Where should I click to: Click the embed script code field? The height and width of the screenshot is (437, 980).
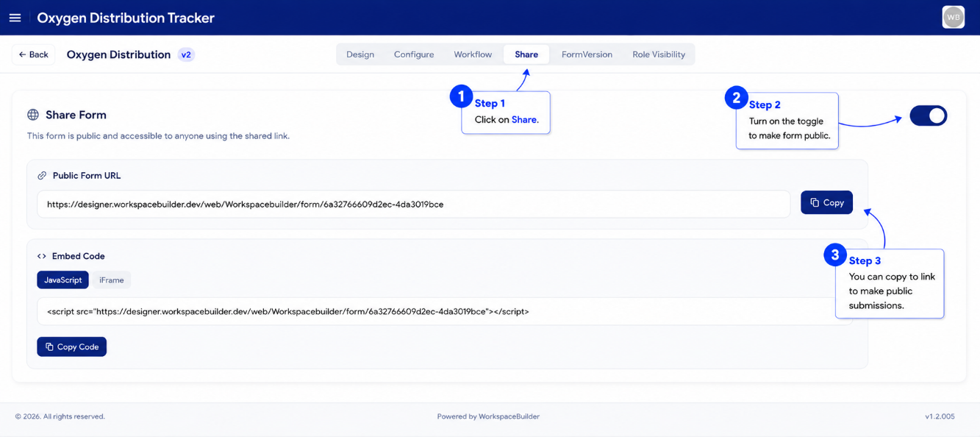click(445, 311)
